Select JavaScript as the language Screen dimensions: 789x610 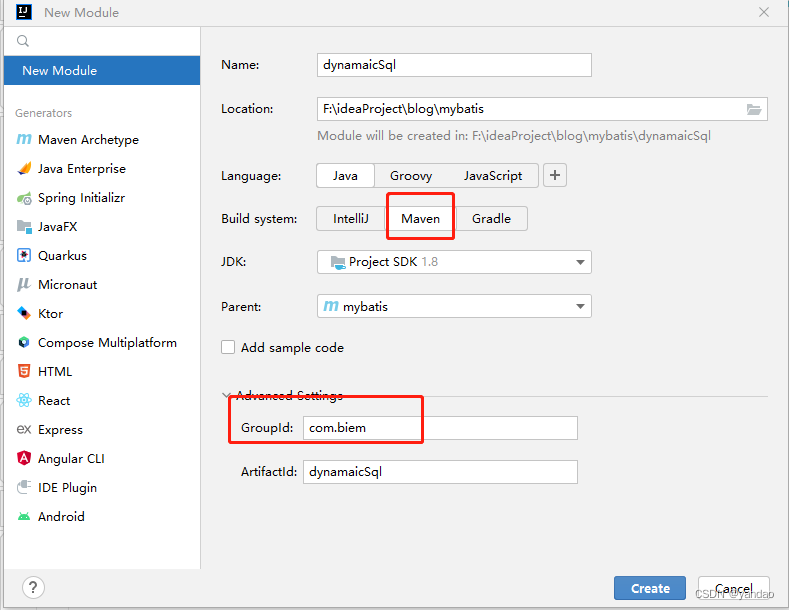pos(493,176)
